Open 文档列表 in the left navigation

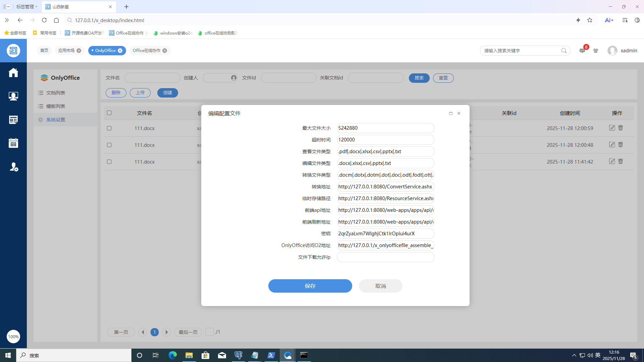(55, 93)
